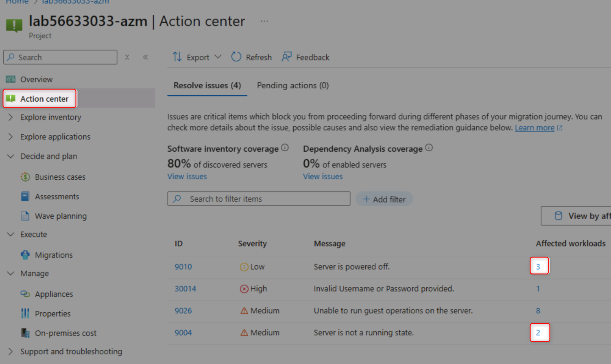Click the Feedback icon
The image size is (611, 364).
tap(287, 57)
